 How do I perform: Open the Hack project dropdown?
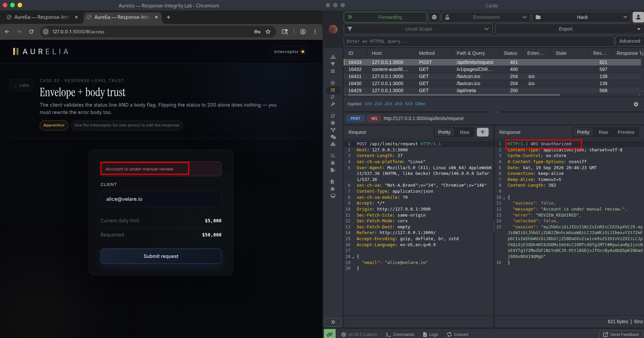581,17
